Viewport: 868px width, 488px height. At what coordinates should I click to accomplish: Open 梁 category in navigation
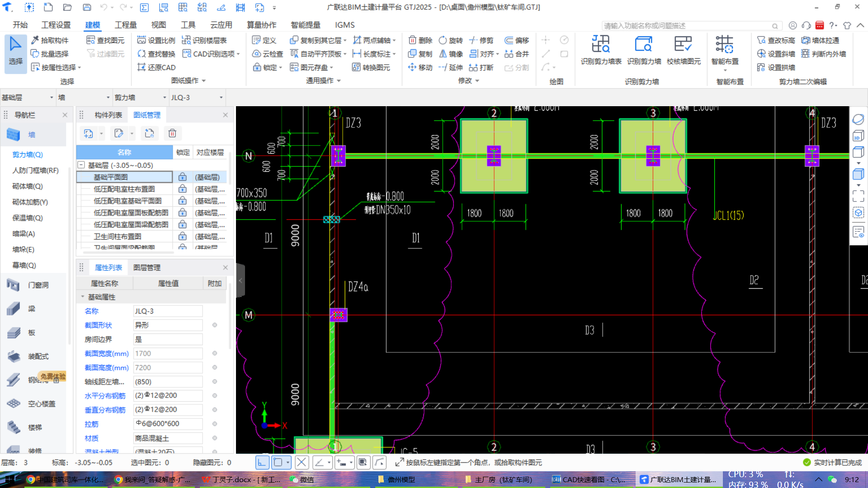tap(34, 309)
